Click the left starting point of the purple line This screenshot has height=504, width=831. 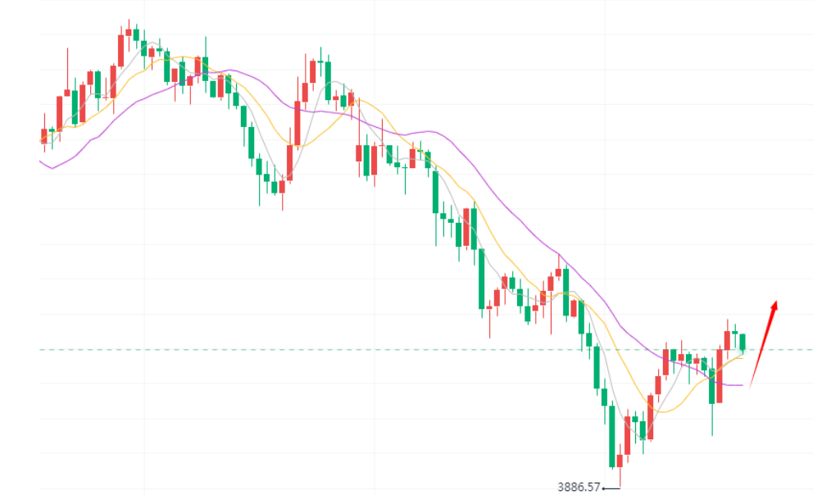[41, 161]
